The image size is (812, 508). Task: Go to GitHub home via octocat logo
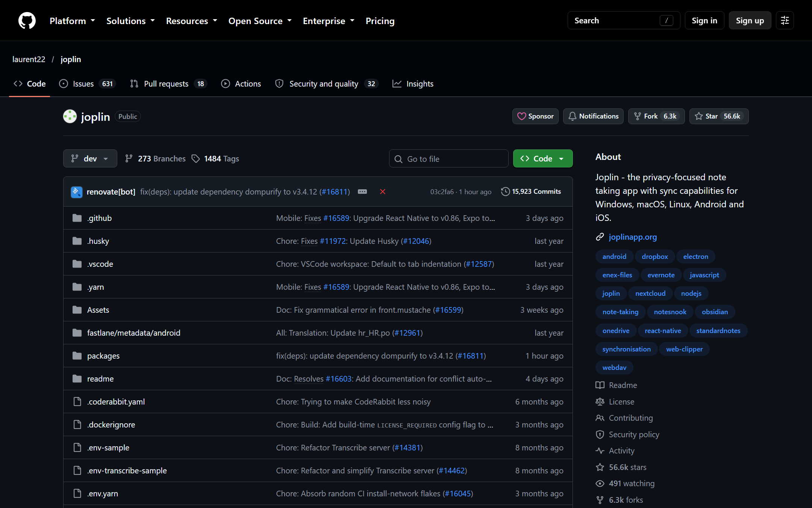[27, 20]
